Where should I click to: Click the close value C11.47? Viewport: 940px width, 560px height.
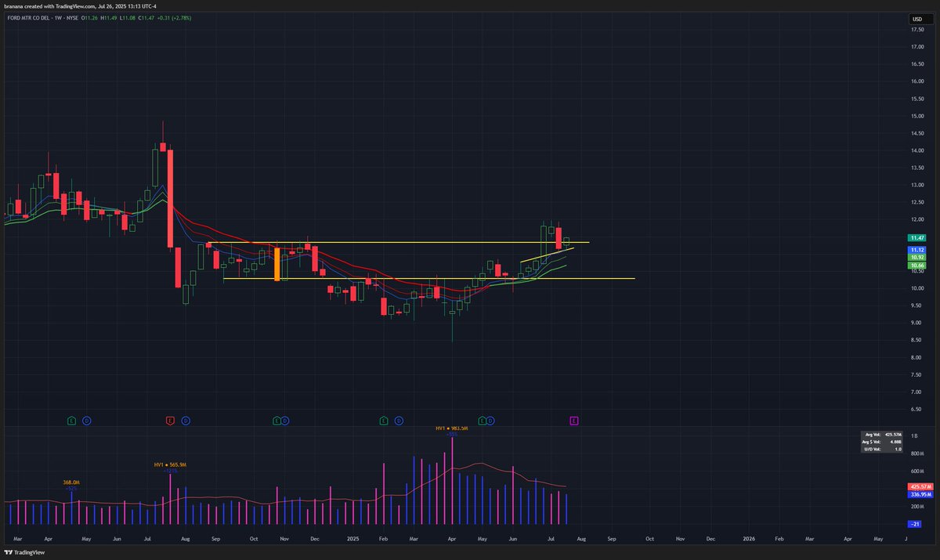146,17
